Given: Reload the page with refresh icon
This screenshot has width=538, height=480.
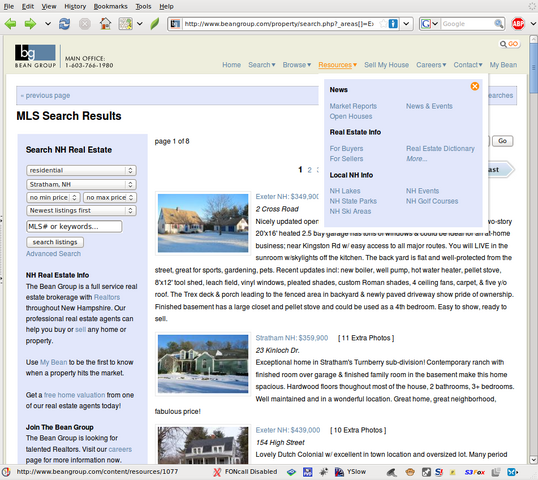Looking at the screenshot, I should pos(64,24).
